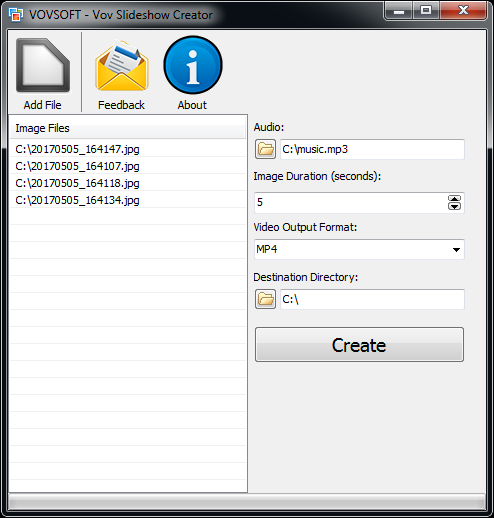Click the Destination Directory input field
The width and height of the screenshot is (494, 518).
pos(372,299)
